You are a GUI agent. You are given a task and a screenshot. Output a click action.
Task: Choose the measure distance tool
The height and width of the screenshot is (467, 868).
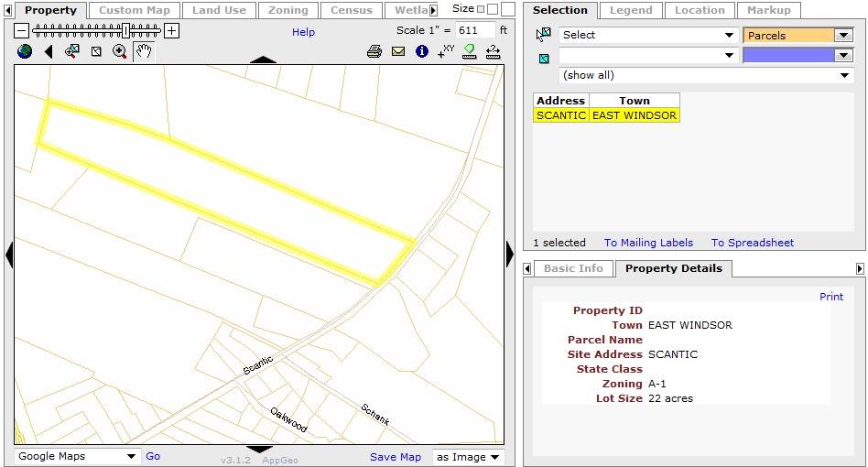point(494,51)
